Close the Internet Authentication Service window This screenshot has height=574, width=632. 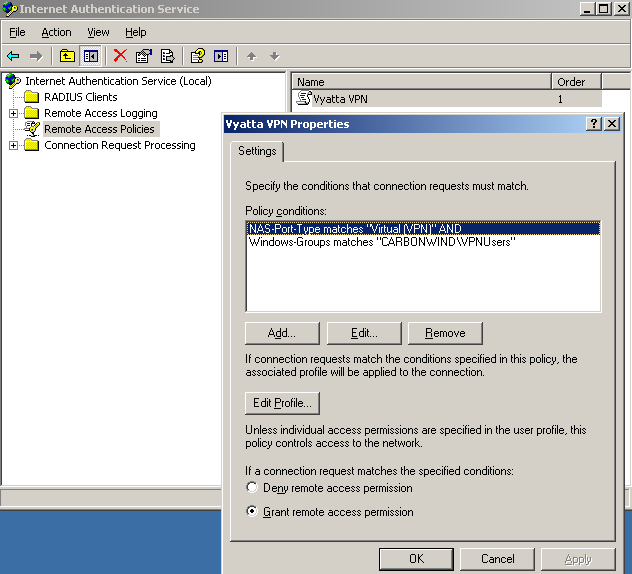pos(621,9)
